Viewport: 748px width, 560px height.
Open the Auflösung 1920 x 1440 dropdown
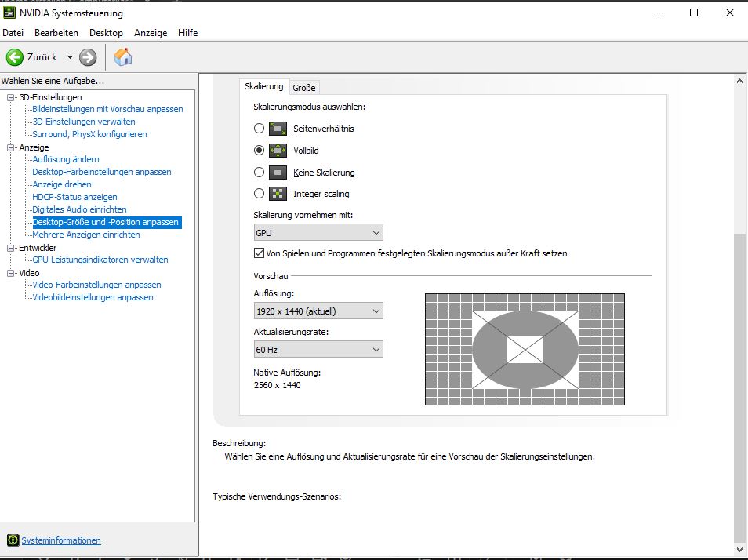(x=318, y=311)
